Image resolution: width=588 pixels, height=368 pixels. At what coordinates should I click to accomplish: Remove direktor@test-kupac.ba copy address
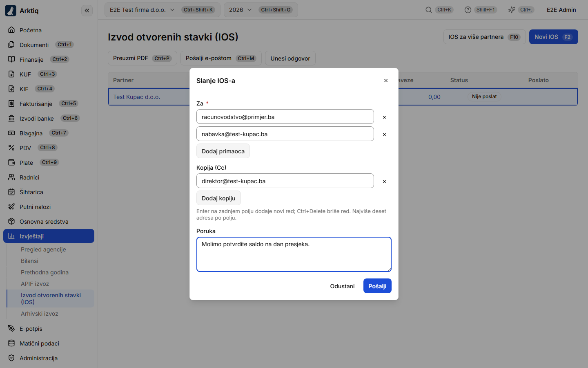(384, 181)
